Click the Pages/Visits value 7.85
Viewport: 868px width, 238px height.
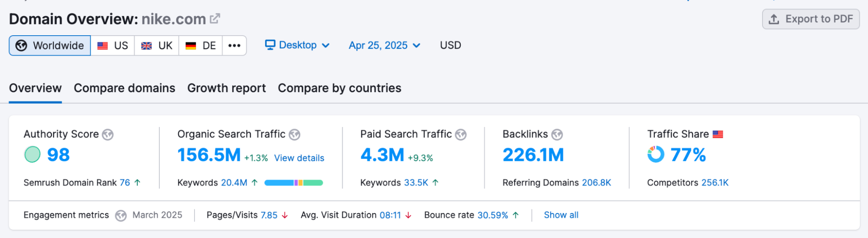pyautogui.click(x=269, y=215)
